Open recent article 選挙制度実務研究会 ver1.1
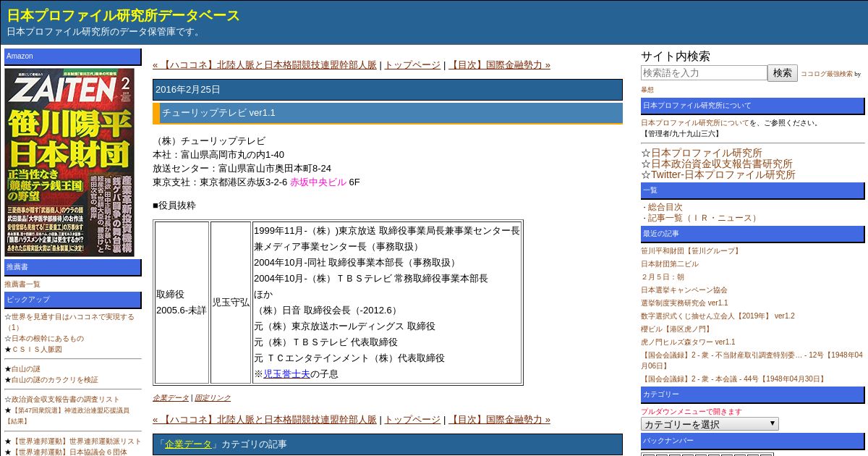Image resolution: width=868 pixels, height=456 pixels. tap(684, 303)
